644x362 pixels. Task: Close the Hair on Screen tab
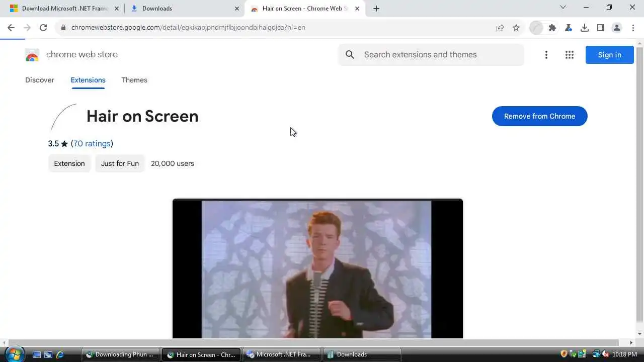357,9
